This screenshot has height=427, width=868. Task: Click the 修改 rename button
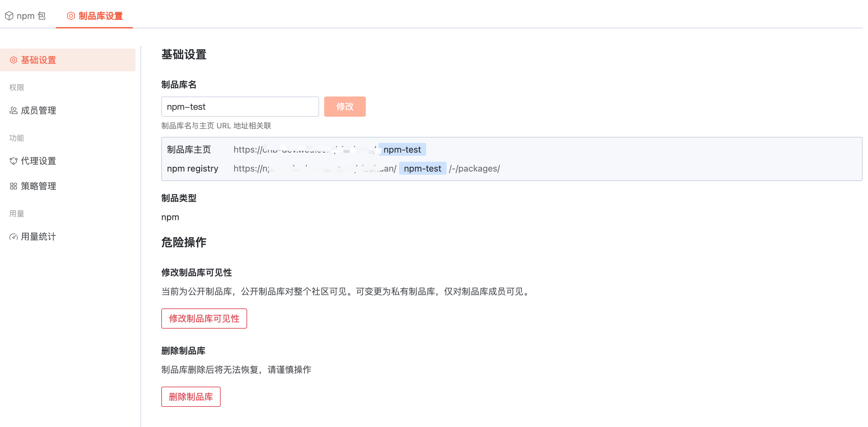[x=345, y=107]
